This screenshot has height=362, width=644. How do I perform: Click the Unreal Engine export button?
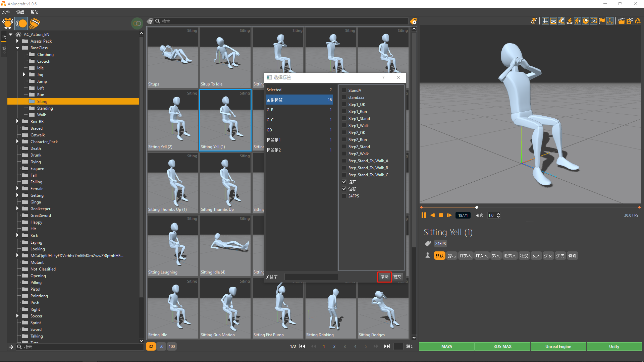[558, 347]
